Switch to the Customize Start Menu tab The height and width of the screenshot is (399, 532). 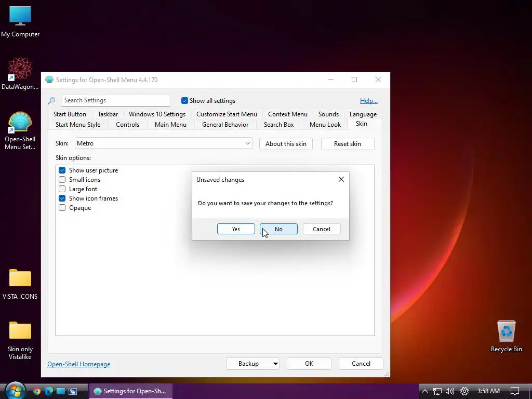click(227, 114)
